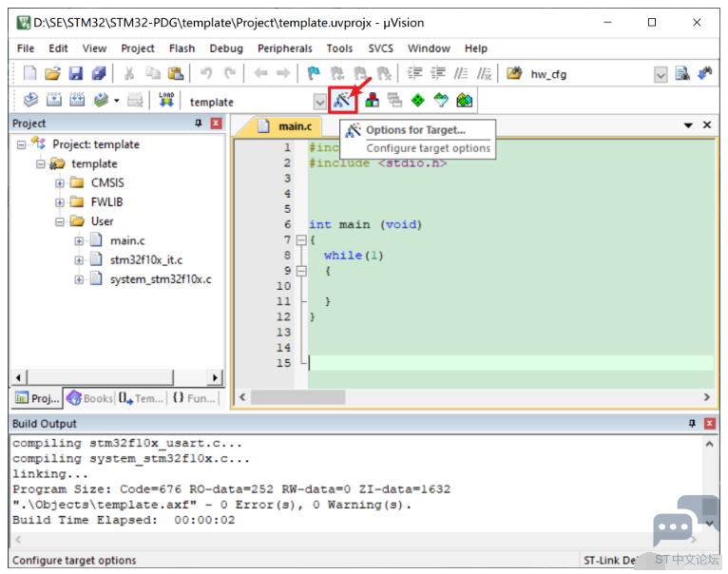
Task: Switch to the Templates tab
Action: point(141,398)
